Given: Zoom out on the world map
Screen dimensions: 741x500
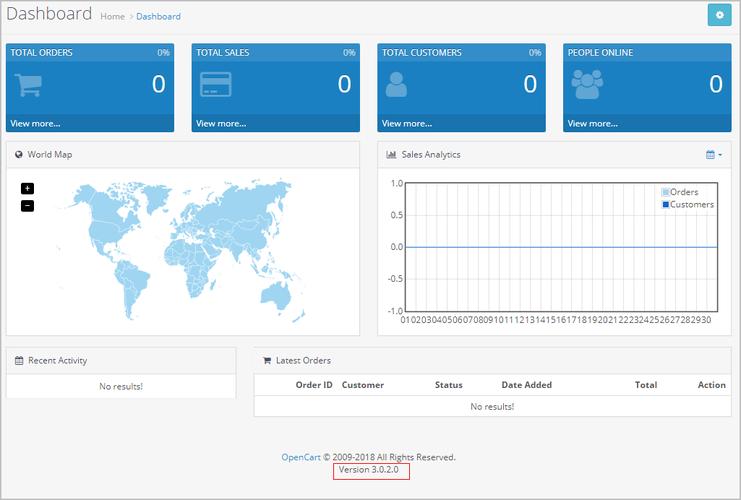Looking at the screenshot, I should coord(27,205).
